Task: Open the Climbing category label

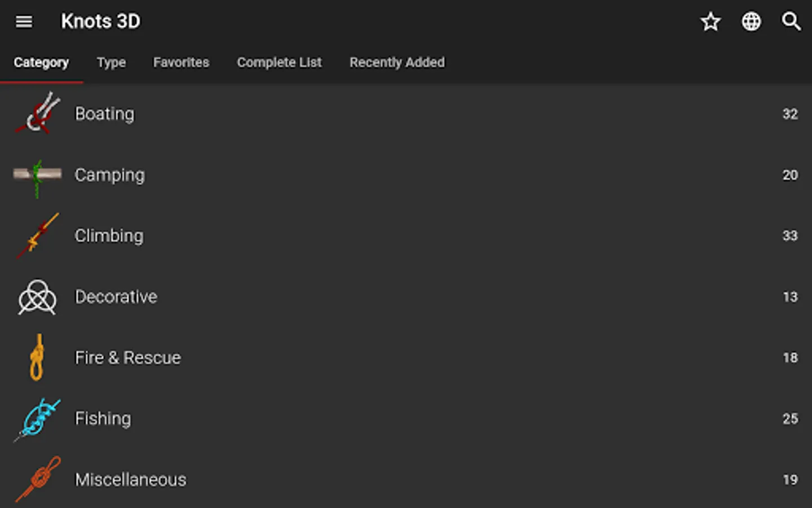Action: pos(109,236)
